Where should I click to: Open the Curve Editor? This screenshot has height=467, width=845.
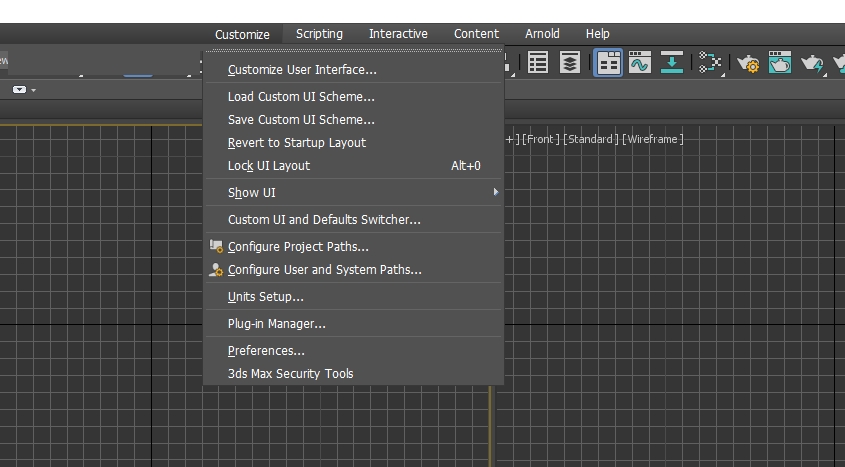pyautogui.click(x=639, y=63)
